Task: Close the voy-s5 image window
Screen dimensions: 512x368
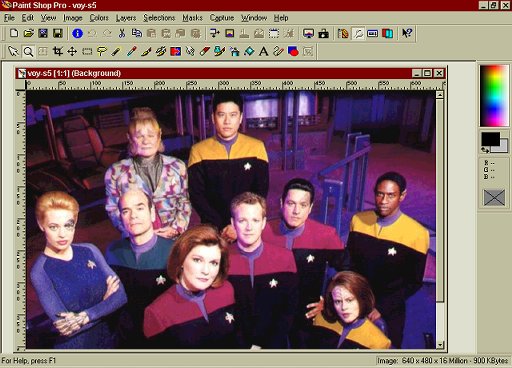Action: pos(439,73)
